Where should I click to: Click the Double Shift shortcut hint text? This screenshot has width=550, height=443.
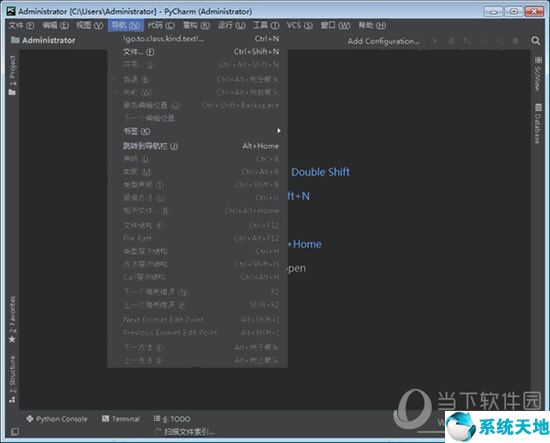click(x=321, y=172)
